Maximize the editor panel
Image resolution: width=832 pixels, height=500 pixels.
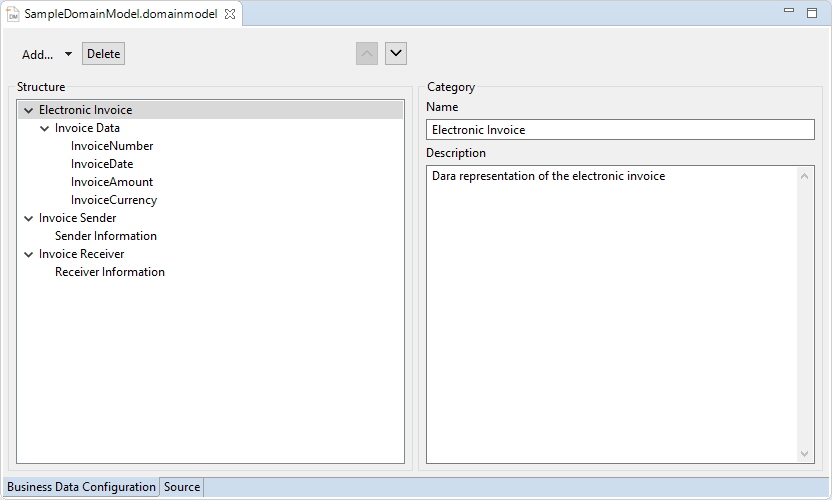tap(811, 12)
